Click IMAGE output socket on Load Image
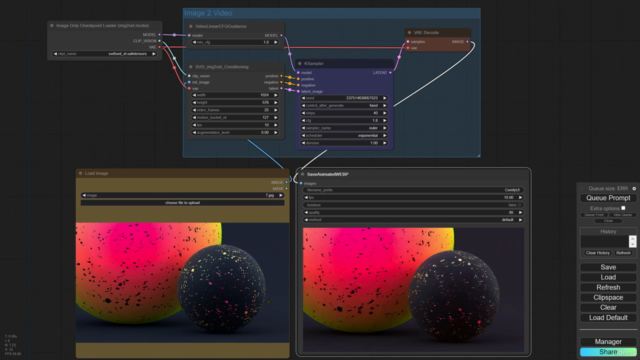This screenshot has width=640, height=360. click(287, 182)
